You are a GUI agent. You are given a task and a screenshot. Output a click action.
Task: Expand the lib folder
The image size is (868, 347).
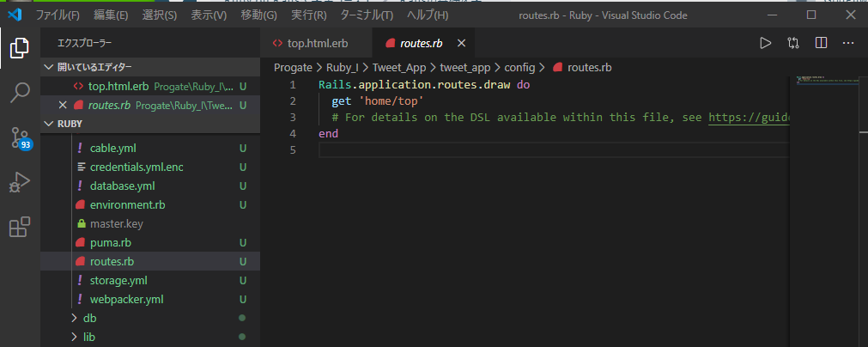[x=150, y=337]
